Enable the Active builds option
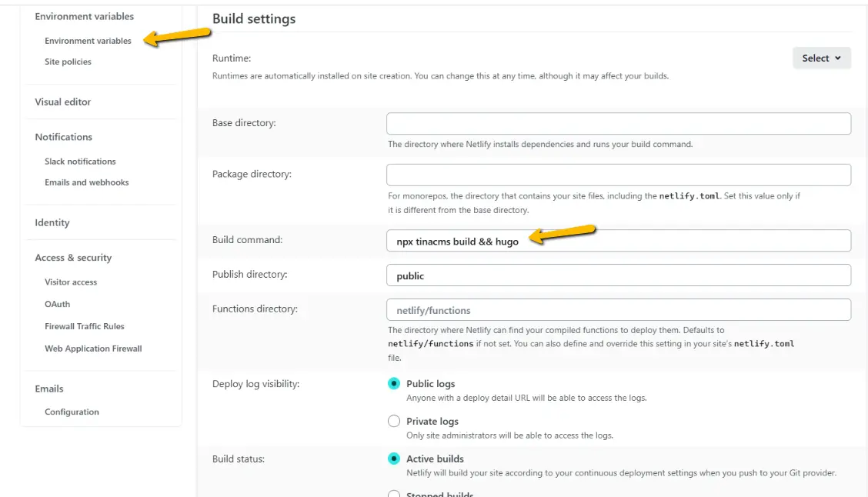 (394, 459)
